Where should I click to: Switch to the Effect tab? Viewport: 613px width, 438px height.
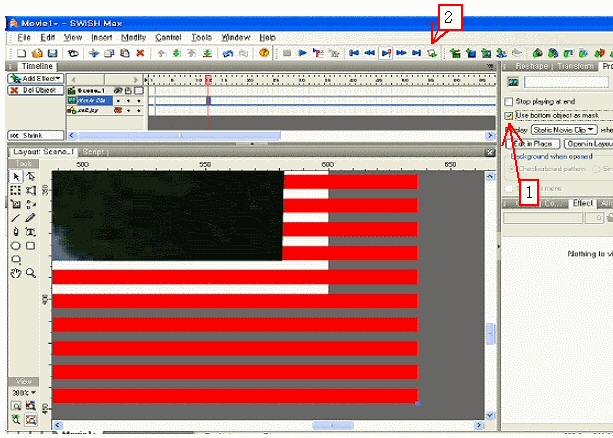point(582,203)
